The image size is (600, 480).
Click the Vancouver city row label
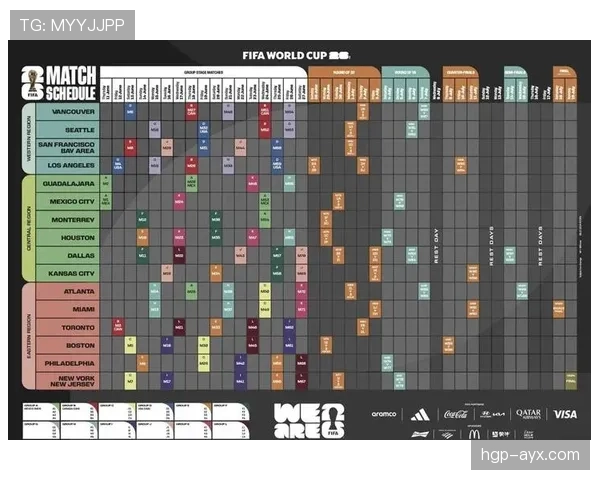[x=68, y=112]
